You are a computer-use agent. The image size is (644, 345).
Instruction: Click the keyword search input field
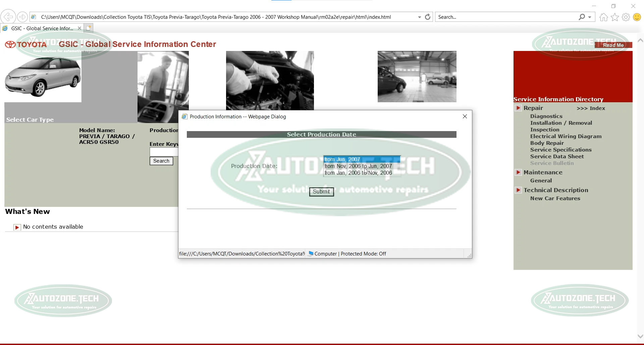point(163,152)
